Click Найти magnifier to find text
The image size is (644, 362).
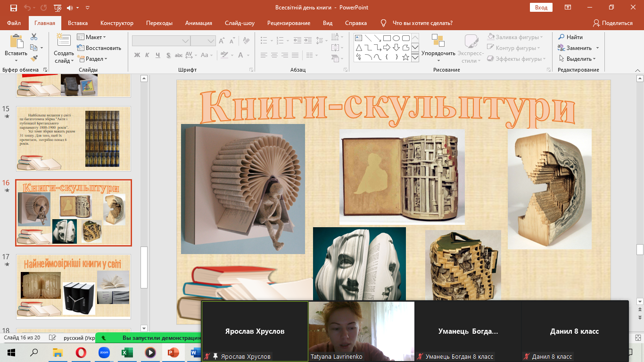561,37
